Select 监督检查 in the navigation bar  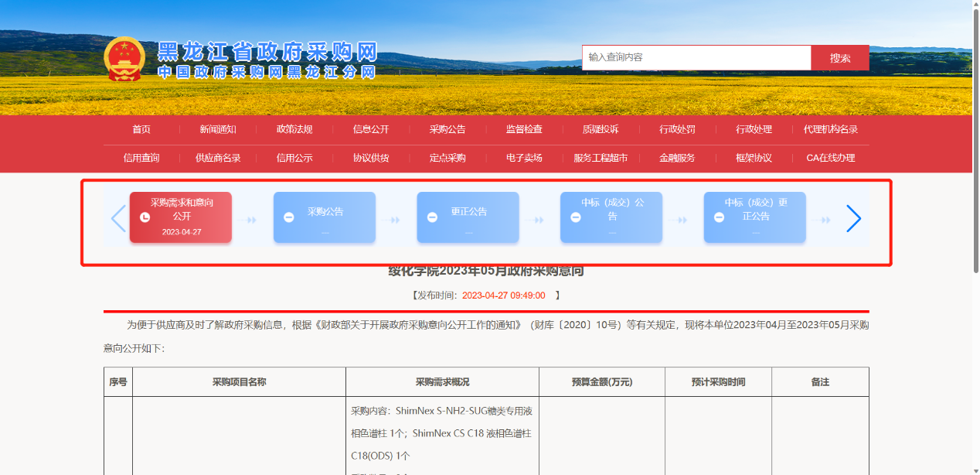[x=524, y=129]
